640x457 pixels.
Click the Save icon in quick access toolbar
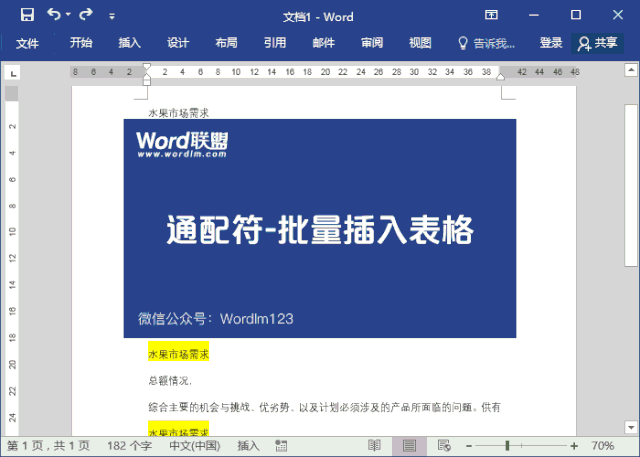point(27,15)
